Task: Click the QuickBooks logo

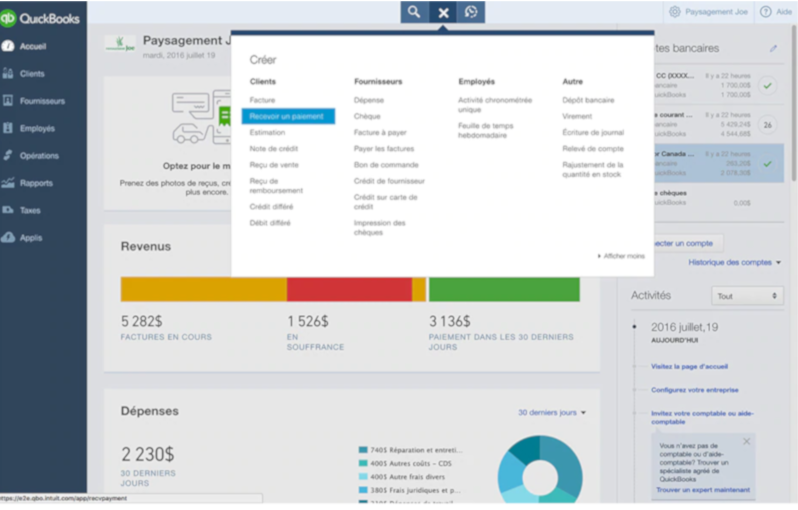Action: click(x=41, y=19)
